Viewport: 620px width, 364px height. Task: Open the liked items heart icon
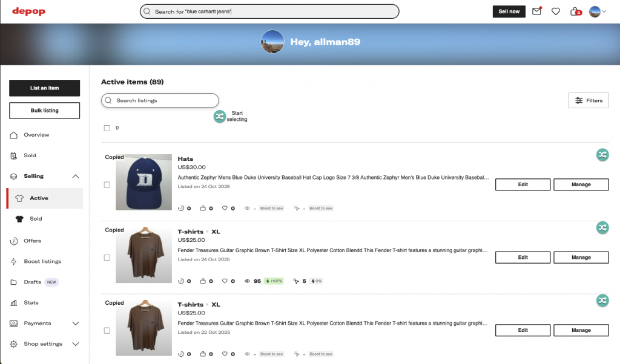(x=556, y=11)
